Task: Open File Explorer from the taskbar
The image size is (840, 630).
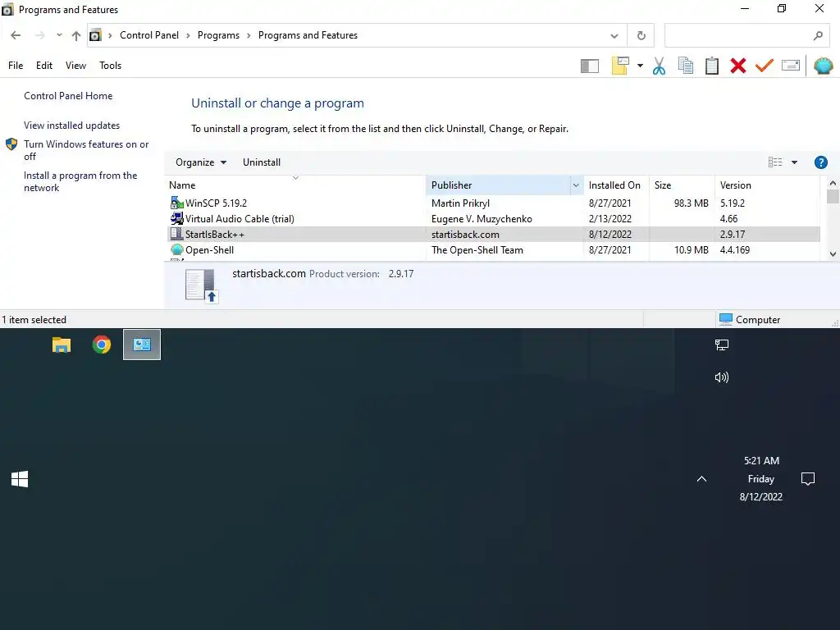Action: [x=61, y=345]
